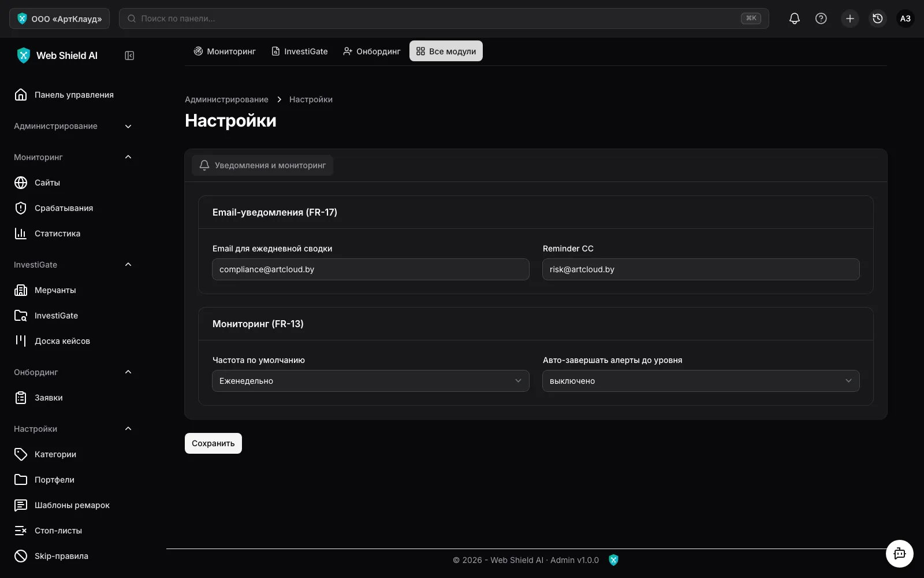This screenshot has height=578, width=924.
Task: Click folder-search icon for InvestiGate sidebar
Action: (21, 316)
